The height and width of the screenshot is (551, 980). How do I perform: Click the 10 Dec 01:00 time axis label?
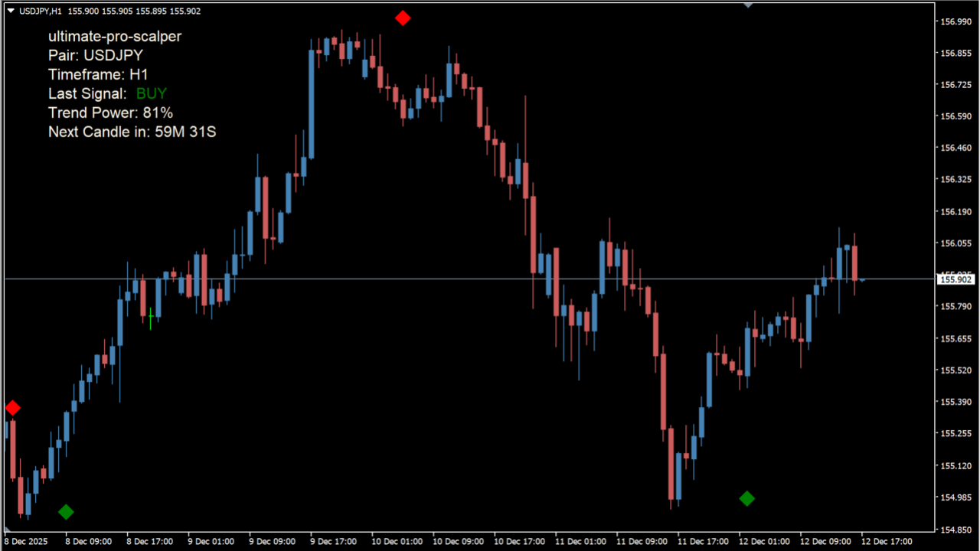pyautogui.click(x=396, y=541)
